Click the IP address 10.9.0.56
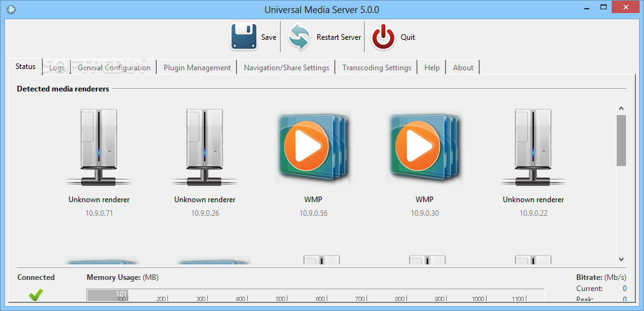The height and width of the screenshot is (311, 644). pyautogui.click(x=314, y=213)
